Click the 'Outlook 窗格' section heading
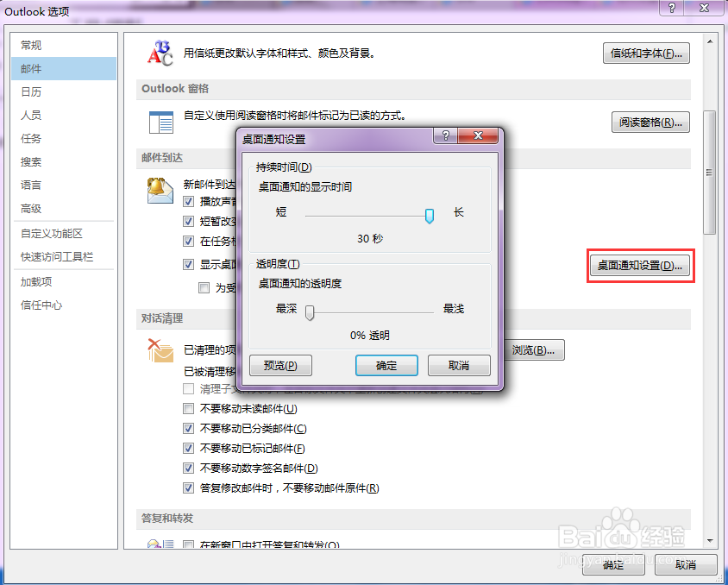728x585 pixels. tap(175, 89)
